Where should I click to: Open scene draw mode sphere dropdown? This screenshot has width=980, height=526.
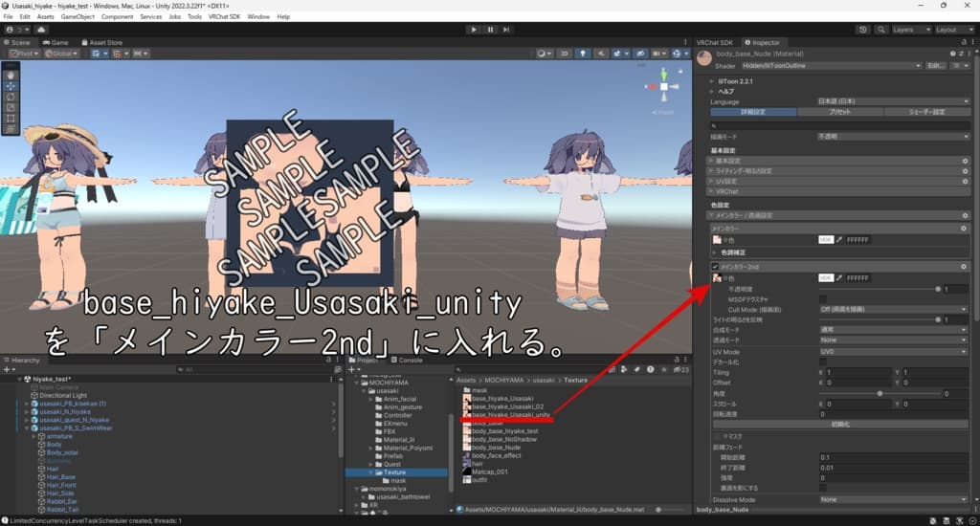tap(544, 54)
